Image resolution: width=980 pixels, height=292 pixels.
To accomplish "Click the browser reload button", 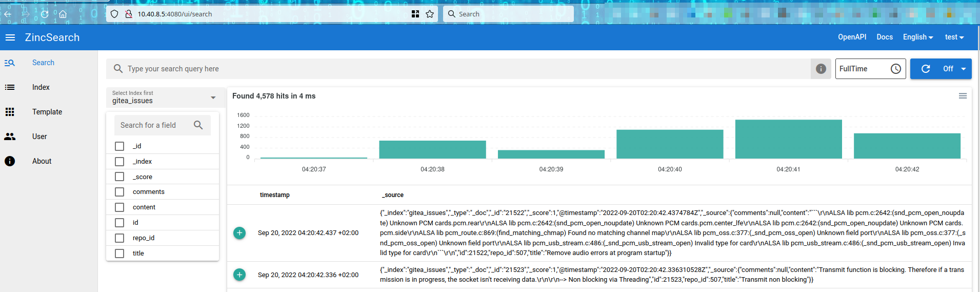I will 45,14.
